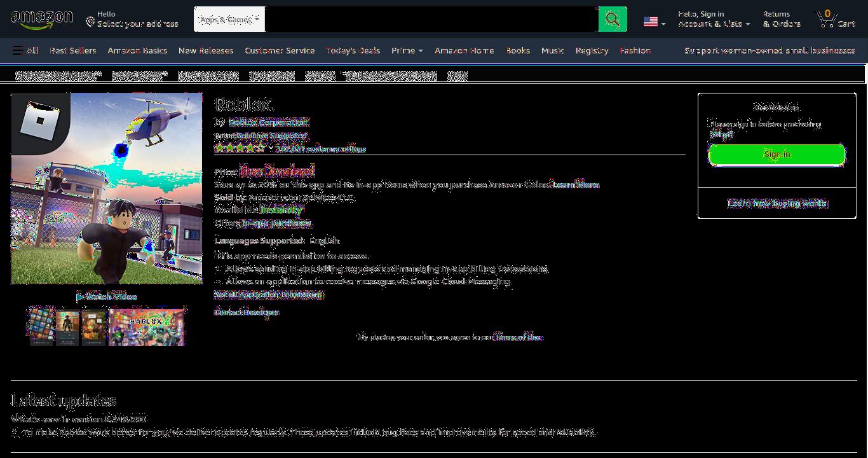
Task: Select the first screenshot thumbnail with game grid
Action: pyautogui.click(x=41, y=327)
